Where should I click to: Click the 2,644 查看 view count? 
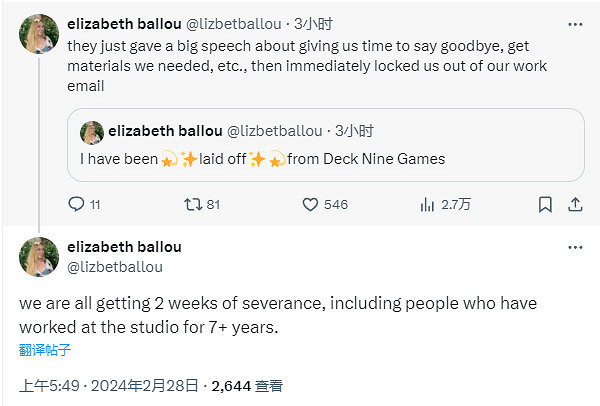click(248, 385)
